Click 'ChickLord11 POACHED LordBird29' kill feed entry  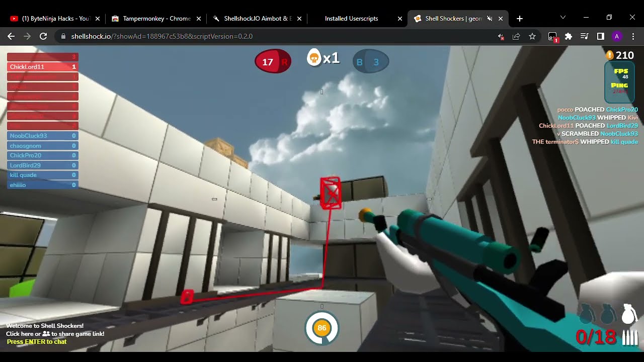tap(588, 126)
